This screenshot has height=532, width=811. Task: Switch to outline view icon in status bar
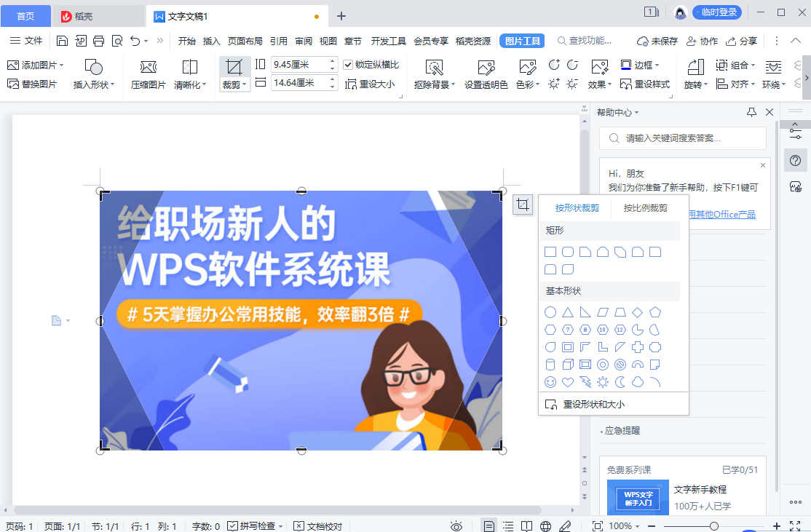(508, 525)
